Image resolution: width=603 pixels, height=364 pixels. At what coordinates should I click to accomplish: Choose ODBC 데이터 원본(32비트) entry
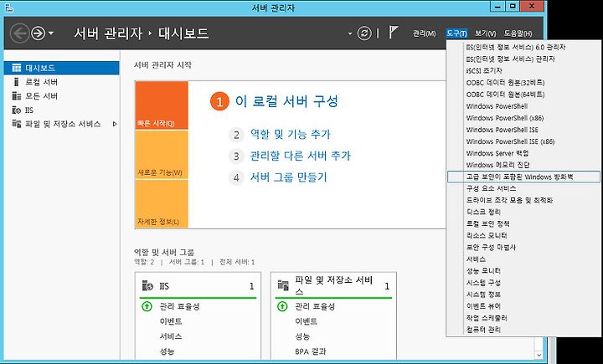pos(523,83)
